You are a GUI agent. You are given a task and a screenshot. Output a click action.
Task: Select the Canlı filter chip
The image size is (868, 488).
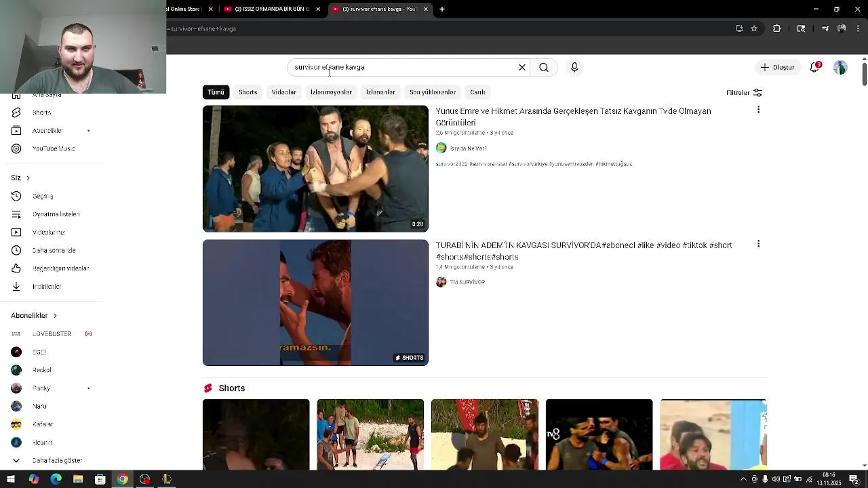coord(477,92)
